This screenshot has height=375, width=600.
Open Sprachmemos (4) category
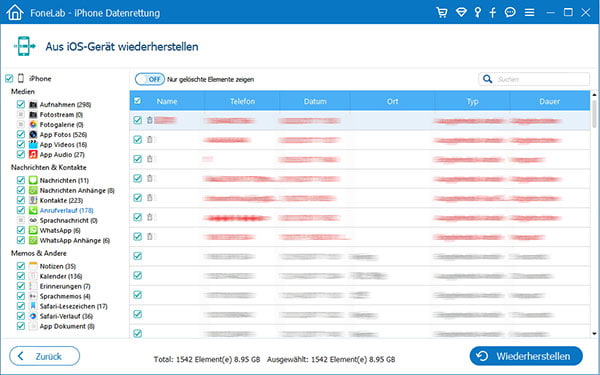(65, 296)
